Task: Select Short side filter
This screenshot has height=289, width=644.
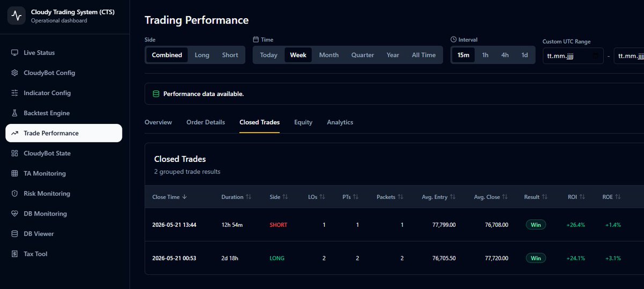Action: pyautogui.click(x=230, y=55)
